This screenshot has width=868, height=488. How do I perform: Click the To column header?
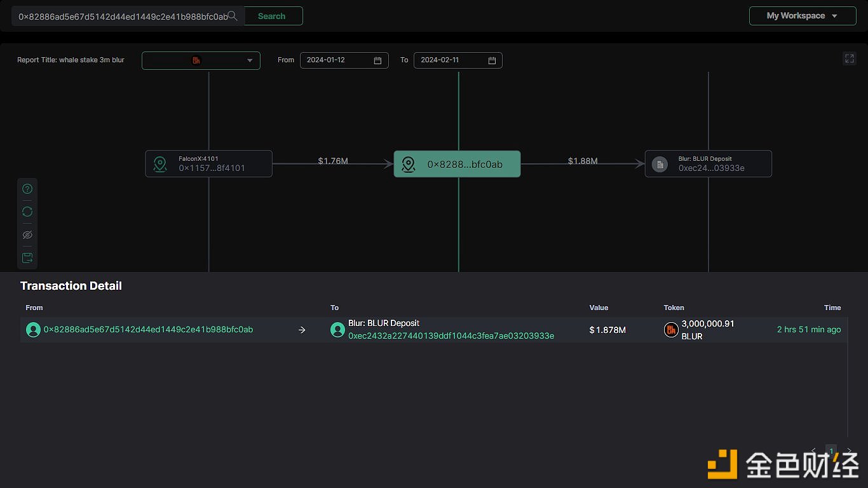click(x=335, y=308)
